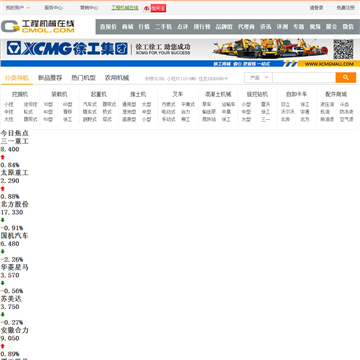Open 排行榜 in the main navigation
Viewport: 360px width, 360px height.
pyautogui.click(x=202, y=27)
